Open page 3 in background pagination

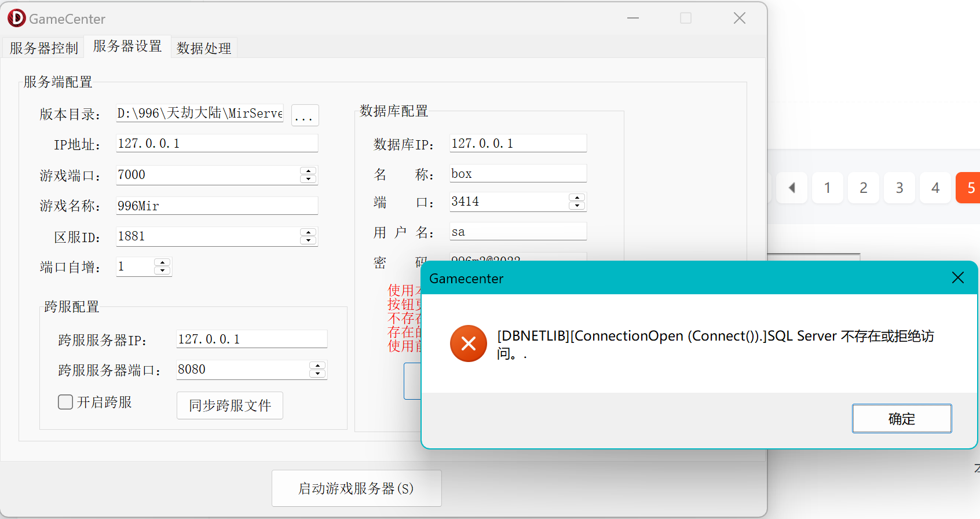[899, 188]
